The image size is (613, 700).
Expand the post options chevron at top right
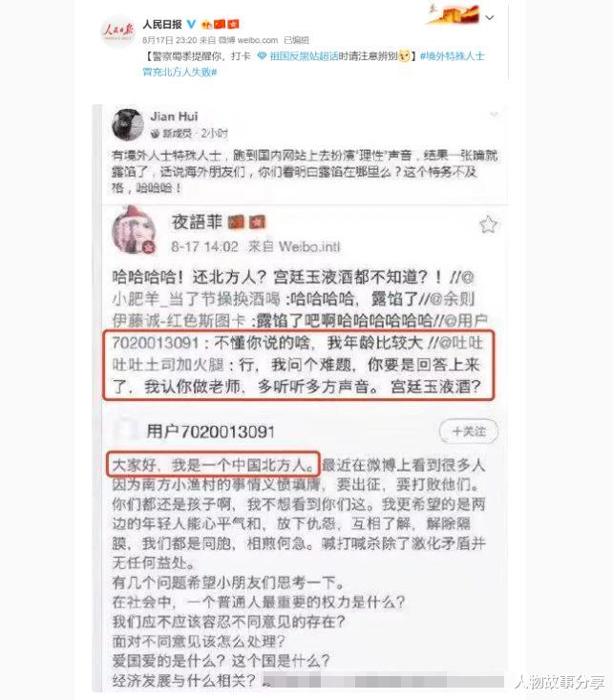coord(490,18)
